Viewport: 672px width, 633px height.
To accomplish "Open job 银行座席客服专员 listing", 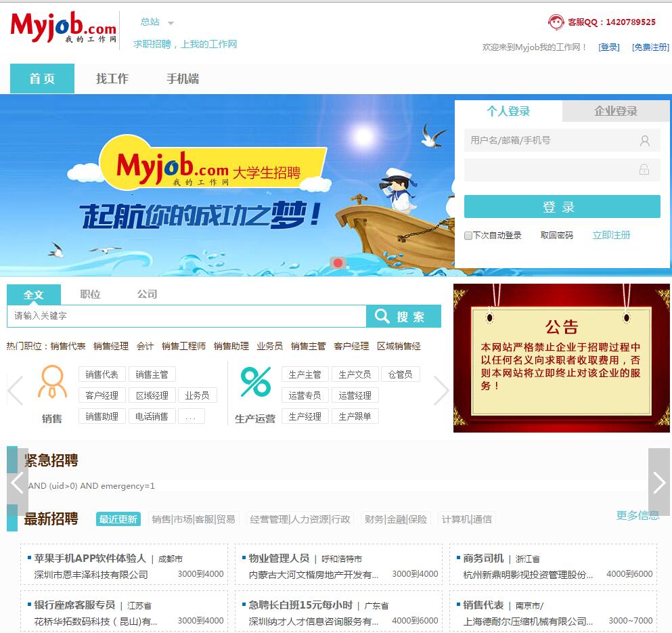I will [74, 605].
